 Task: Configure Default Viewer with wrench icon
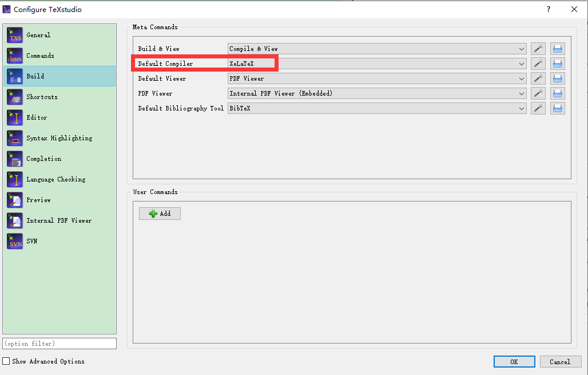[x=538, y=78]
